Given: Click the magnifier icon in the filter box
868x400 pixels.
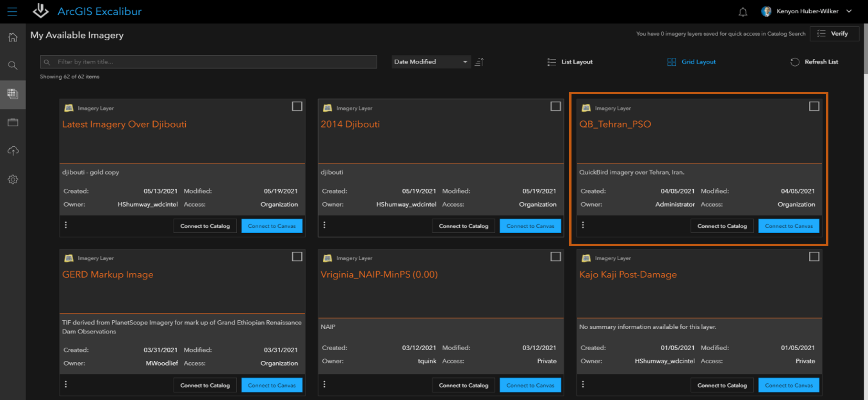Looking at the screenshot, I should pos(47,62).
